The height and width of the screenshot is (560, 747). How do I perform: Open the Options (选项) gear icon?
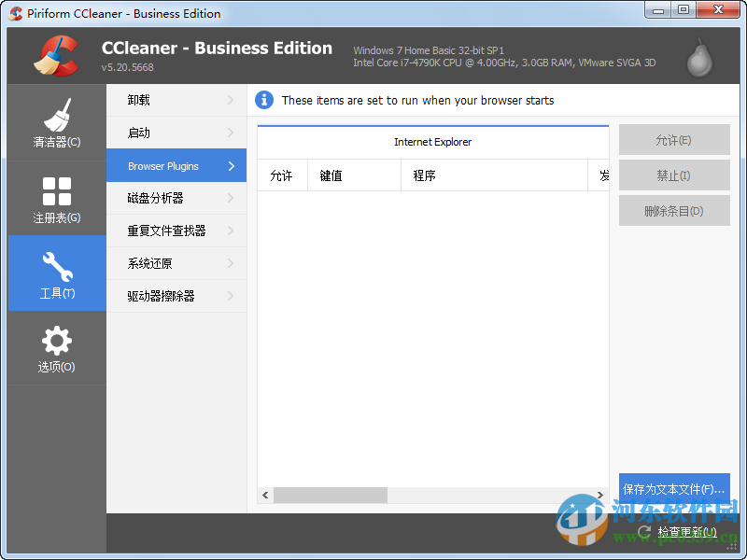click(57, 341)
